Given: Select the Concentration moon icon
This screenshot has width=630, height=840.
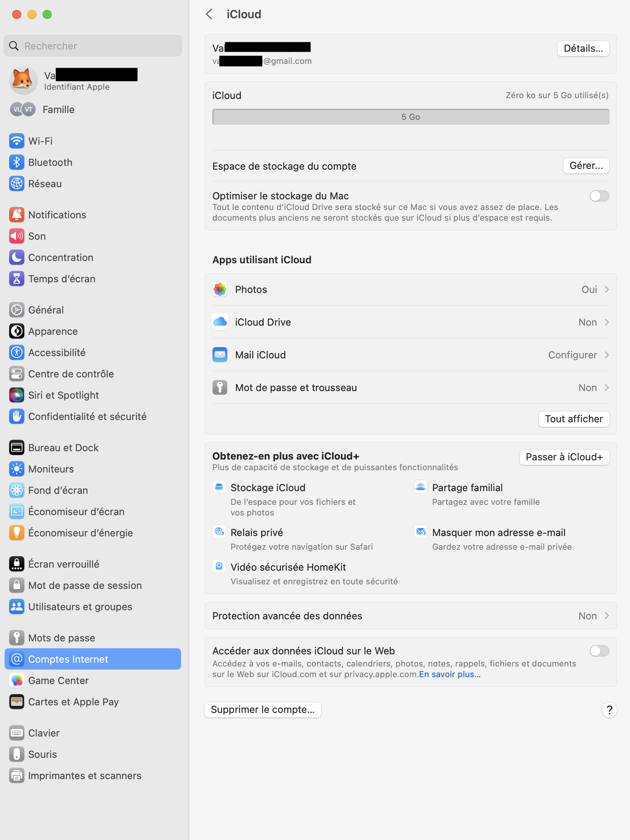Looking at the screenshot, I should (x=17, y=258).
